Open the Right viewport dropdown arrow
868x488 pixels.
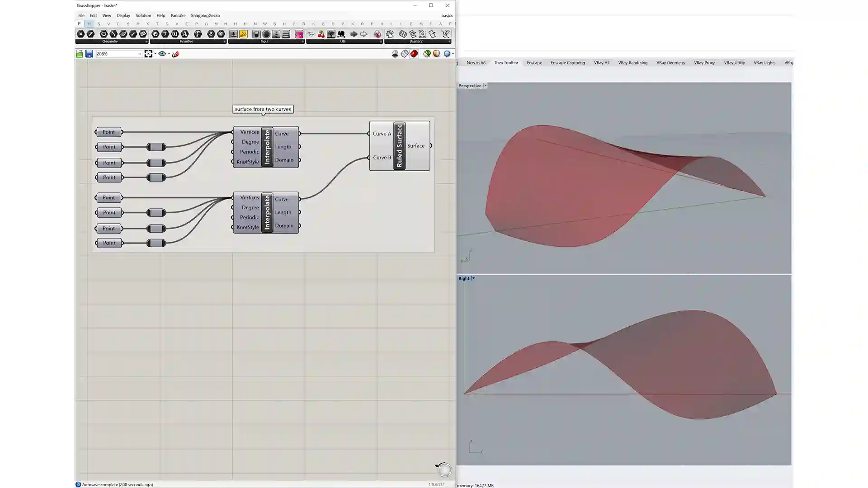pos(473,278)
